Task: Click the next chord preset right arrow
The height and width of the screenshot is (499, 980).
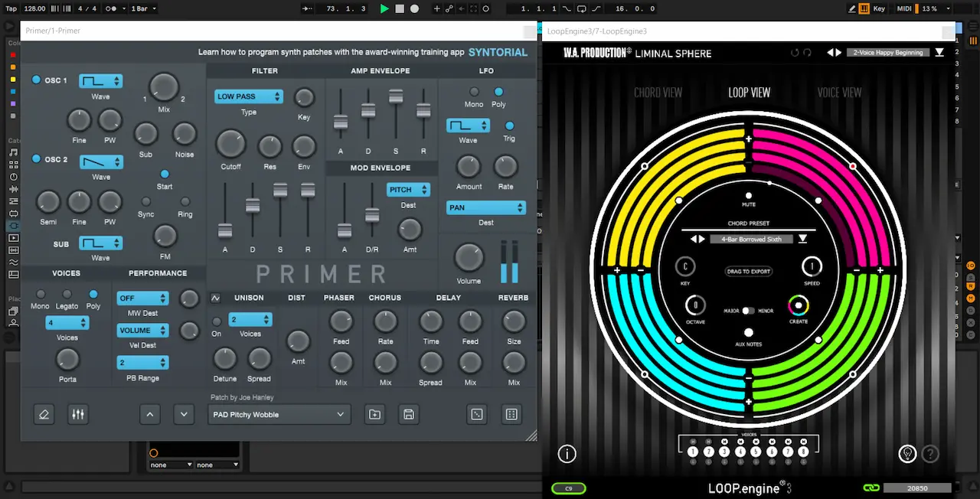Action: [701, 240]
